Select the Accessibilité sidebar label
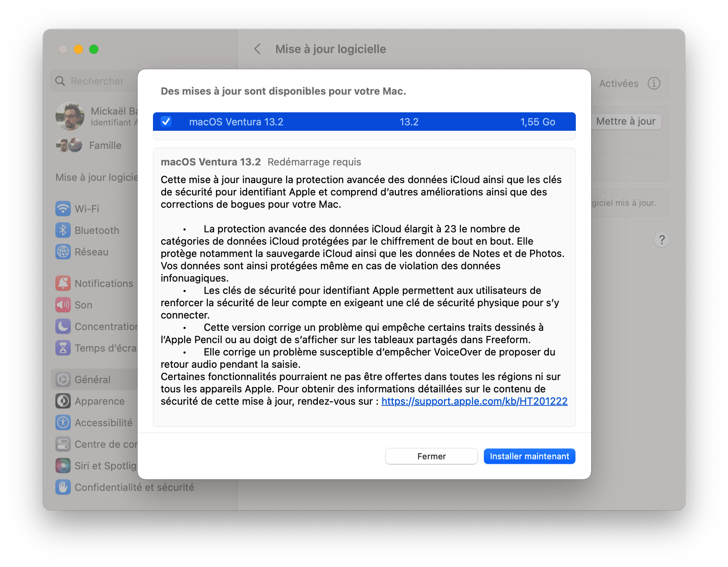This screenshot has height=567, width=728. [x=103, y=422]
